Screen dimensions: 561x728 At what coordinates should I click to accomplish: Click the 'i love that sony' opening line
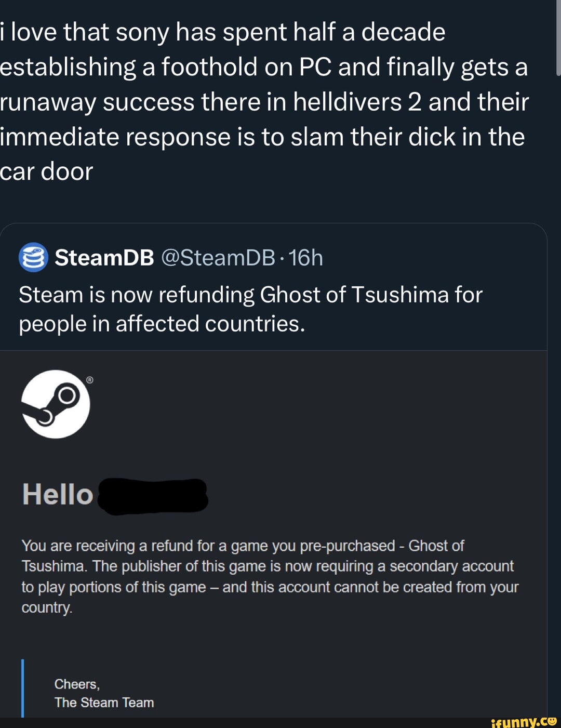[x=223, y=32]
